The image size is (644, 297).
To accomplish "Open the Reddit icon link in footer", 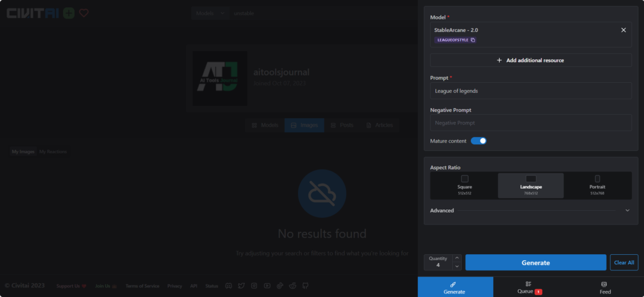I will [292, 286].
